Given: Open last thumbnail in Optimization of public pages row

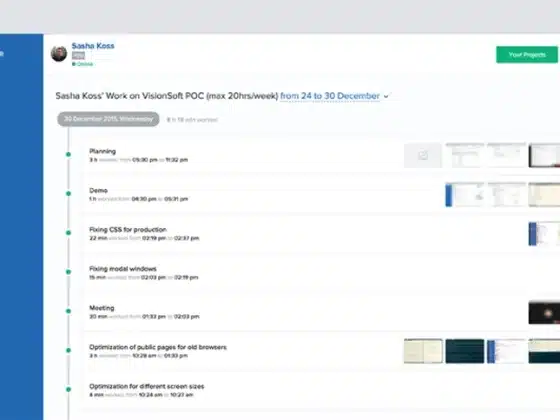Looking at the screenshot, I should click(544, 351).
